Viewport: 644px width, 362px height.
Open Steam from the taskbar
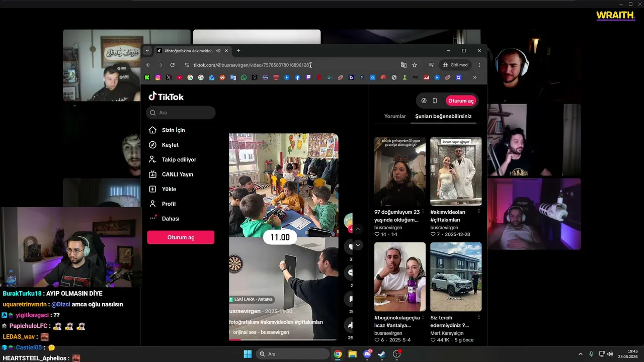coord(382,354)
